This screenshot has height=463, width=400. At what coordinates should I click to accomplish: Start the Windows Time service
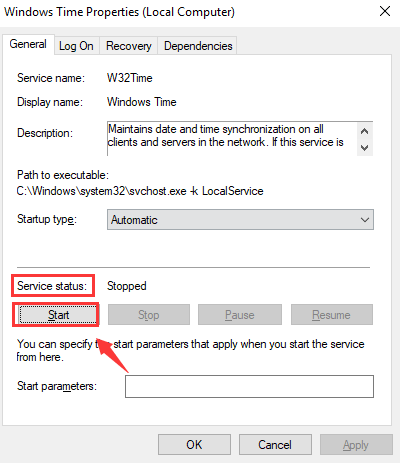58,315
